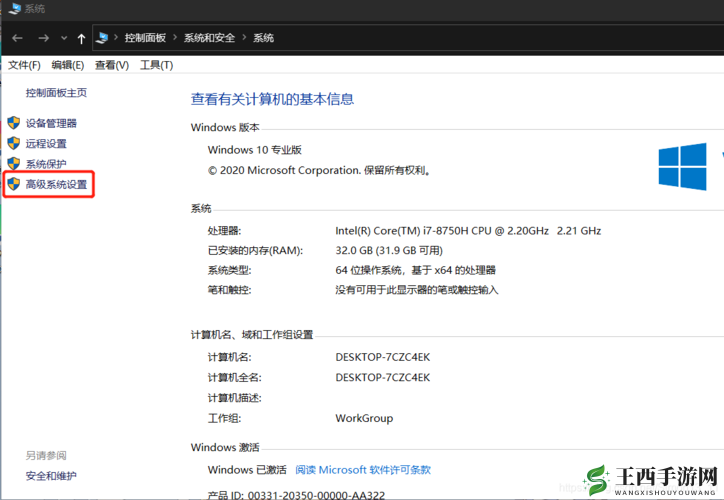Click the 32.0 GB RAM value
This screenshot has height=500, width=724.
(x=389, y=251)
